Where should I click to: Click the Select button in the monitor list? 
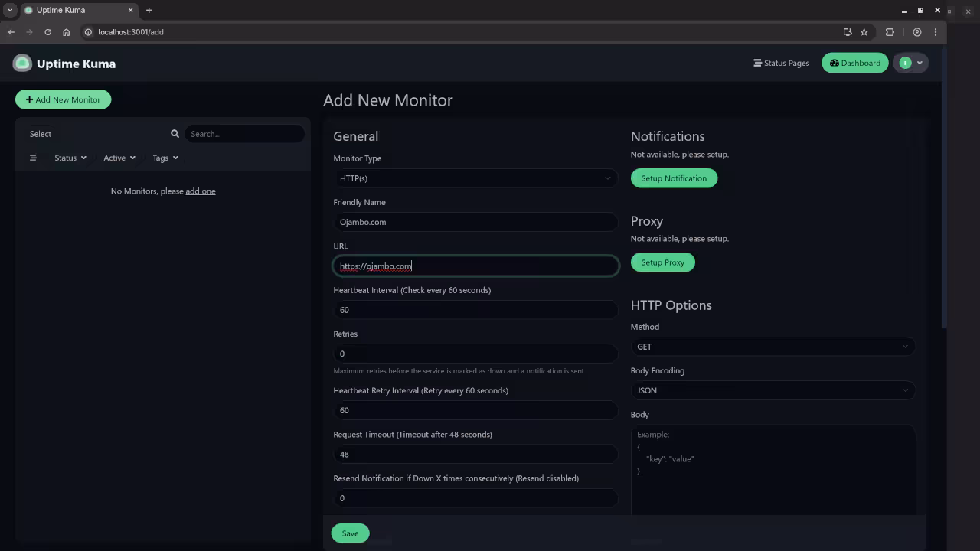pos(41,134)
